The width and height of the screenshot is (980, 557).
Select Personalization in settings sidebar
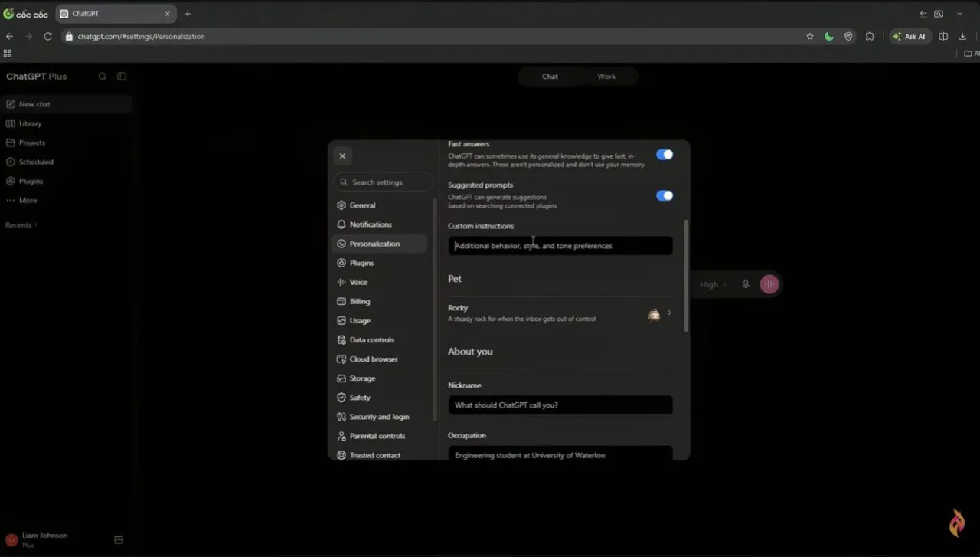(x=379, y=244)
